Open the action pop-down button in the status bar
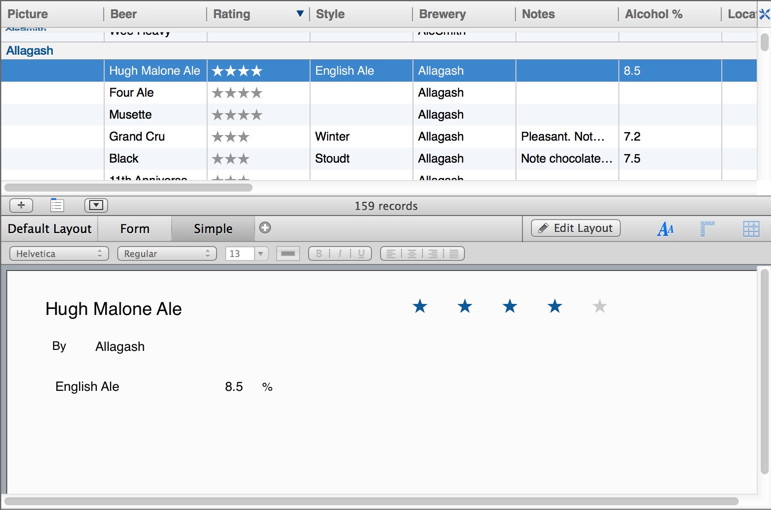 pyautogui.click(x=96, y=205)
